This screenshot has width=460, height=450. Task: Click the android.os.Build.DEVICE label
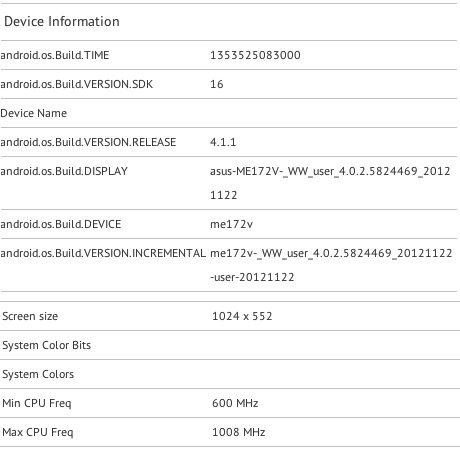click(60, 224)
